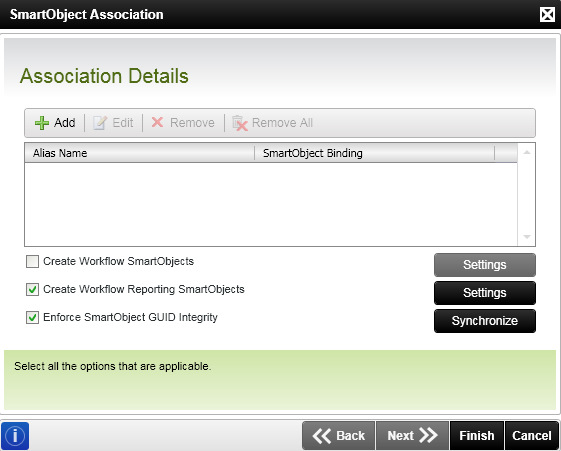Image resolution: width=561 pixels, height=451 pixels.
Task: Click the Enforce SmartObject GUID Integrity label
Action: (131, 317)
